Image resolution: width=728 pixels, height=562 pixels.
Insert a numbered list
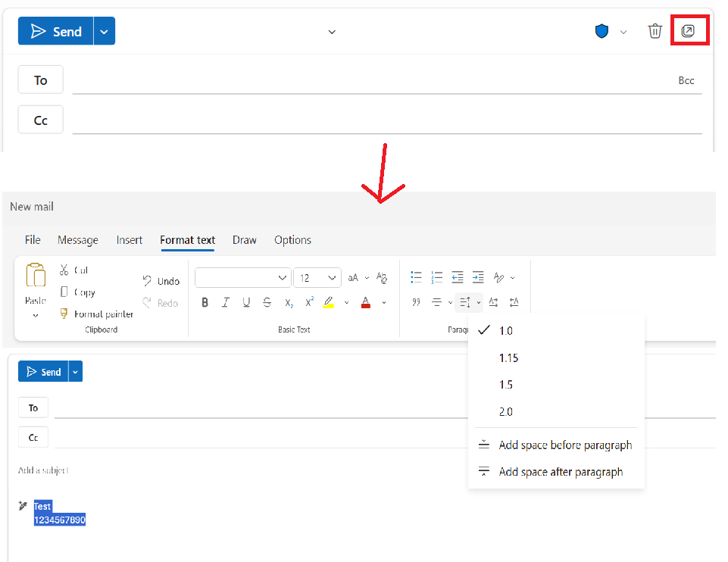click(x=436, y=277)
